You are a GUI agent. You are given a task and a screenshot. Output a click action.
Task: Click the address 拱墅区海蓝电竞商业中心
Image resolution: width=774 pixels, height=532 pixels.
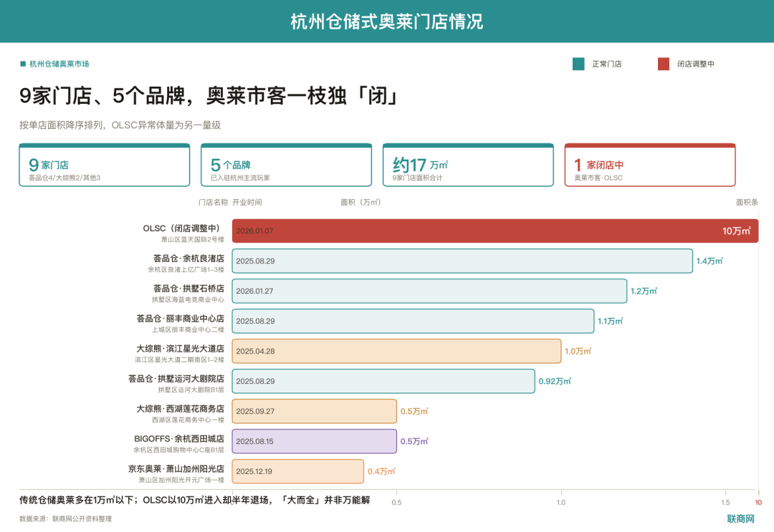pyautogui.click(x=188, y=300)
